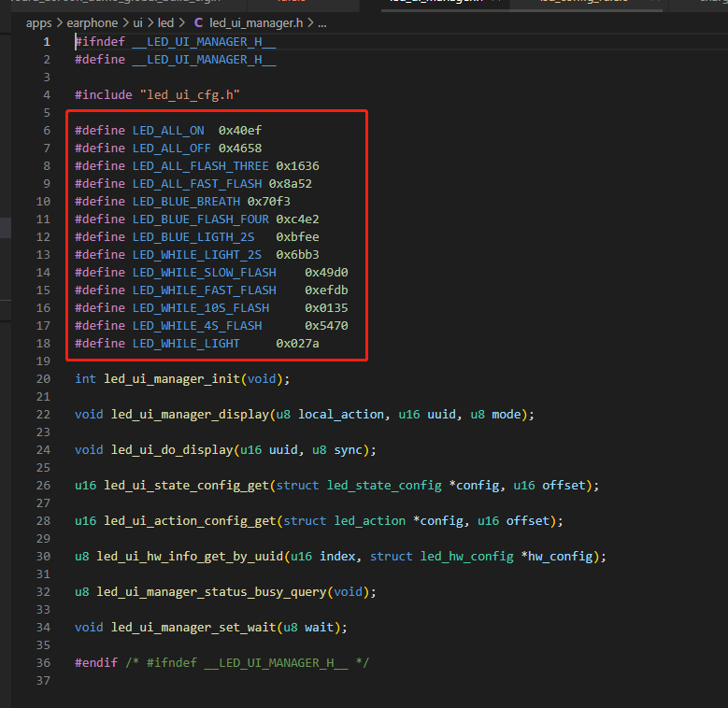Click line number 6 in gutter
This screenshot has height=708, width=728.
click(47, 131)
